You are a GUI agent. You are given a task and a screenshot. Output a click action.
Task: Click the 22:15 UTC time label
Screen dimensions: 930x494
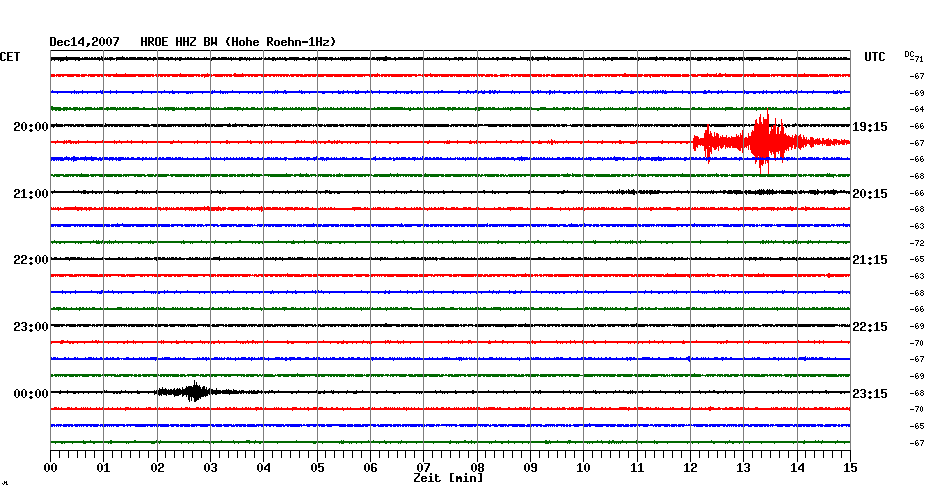[870, 327]
